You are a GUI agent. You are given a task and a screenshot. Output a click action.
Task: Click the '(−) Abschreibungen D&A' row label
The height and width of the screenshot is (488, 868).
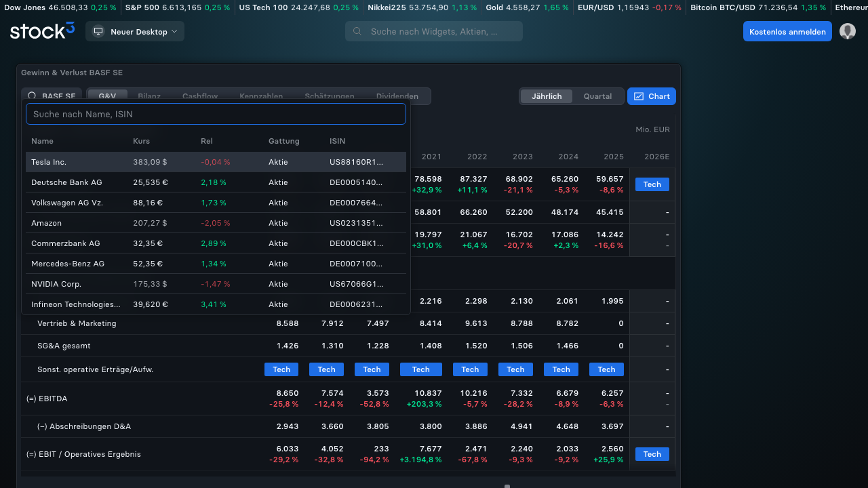84,426
